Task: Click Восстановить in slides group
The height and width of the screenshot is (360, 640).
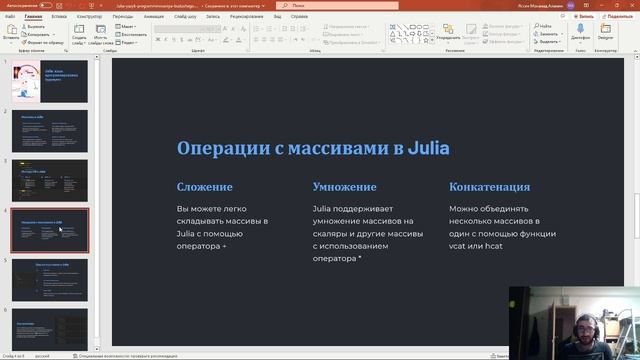Action: (x=131, y=34)
